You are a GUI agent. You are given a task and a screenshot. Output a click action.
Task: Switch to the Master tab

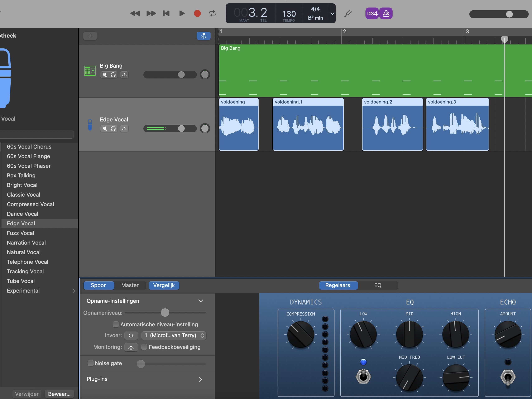pos(130,285)
